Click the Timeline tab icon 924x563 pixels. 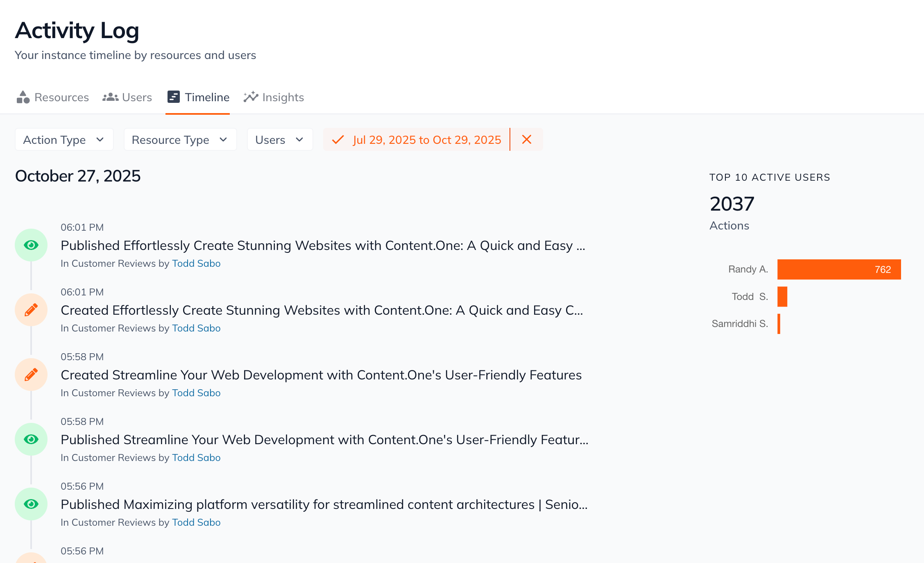pyautogui.click(x=174, y=97)
